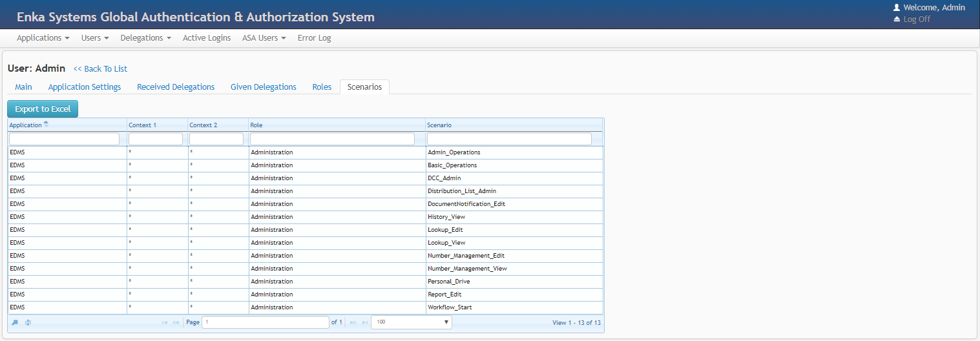Sort by Context 2 column header
The image size is (980, 341).
pyautogui.click(x=218, y=125)
